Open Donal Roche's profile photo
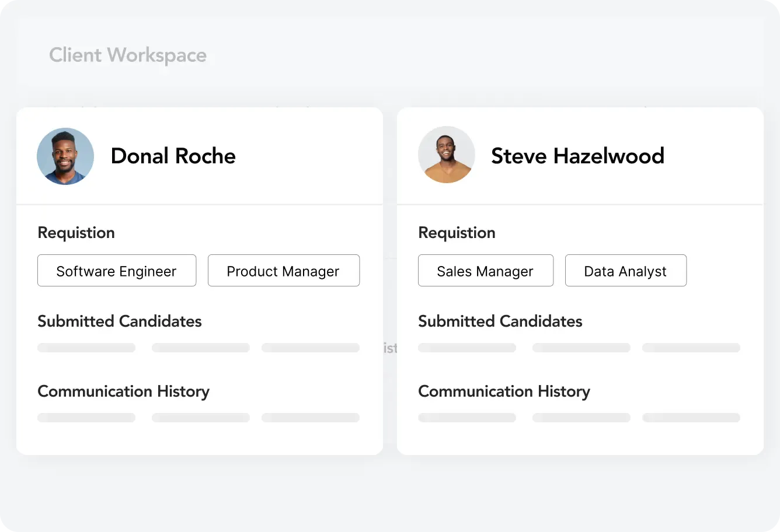This screenshot has width=780, height=532. click(65, 156)
